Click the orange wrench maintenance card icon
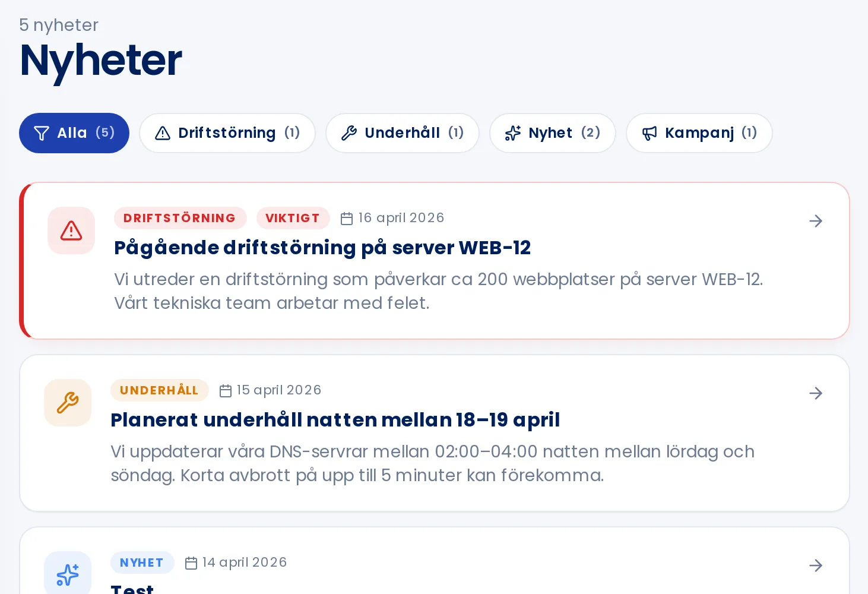This screenshot has height=594, width=868. coord(68,403)
